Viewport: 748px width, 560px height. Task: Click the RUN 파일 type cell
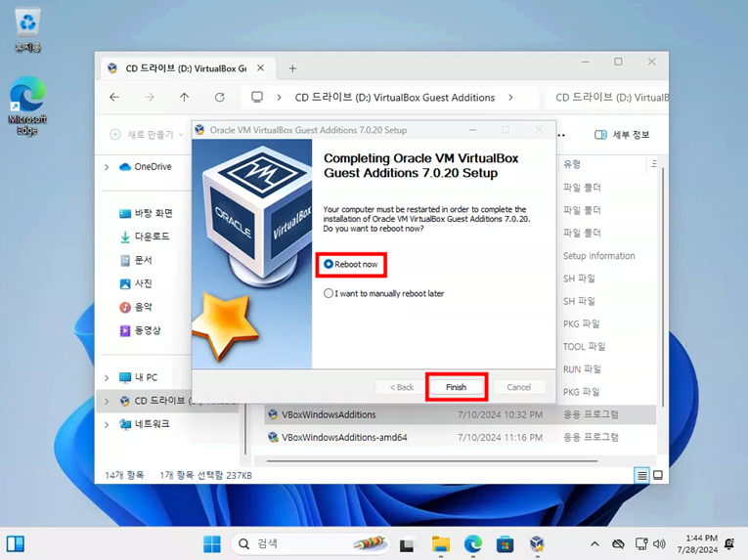(582, 369)
